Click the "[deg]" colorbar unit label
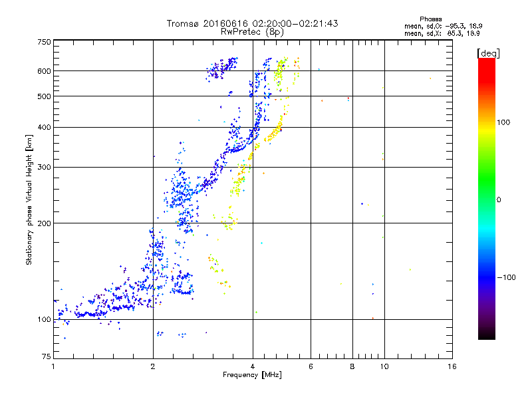This screenshot has width=532, height=399. (x=488, y=53)
